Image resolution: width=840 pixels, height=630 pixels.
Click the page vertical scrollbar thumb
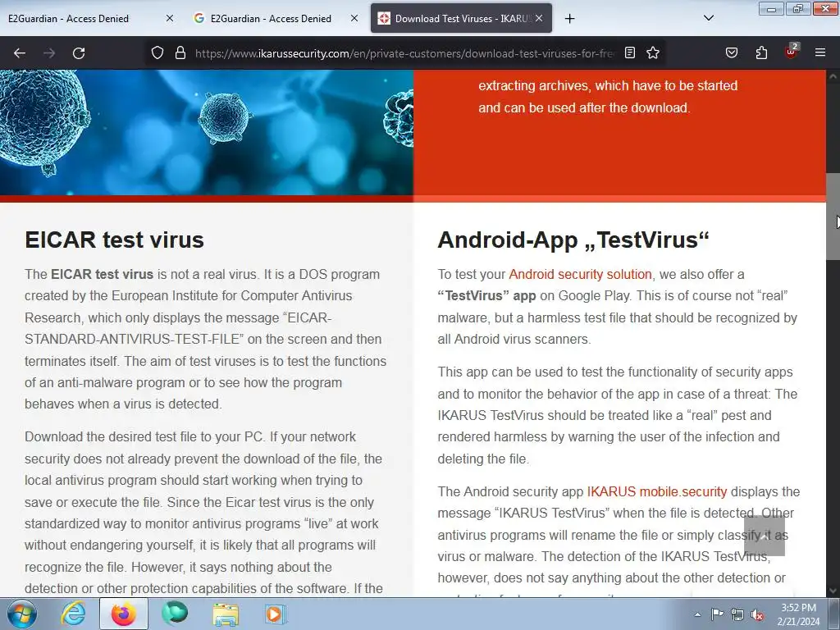click(833, 217)
